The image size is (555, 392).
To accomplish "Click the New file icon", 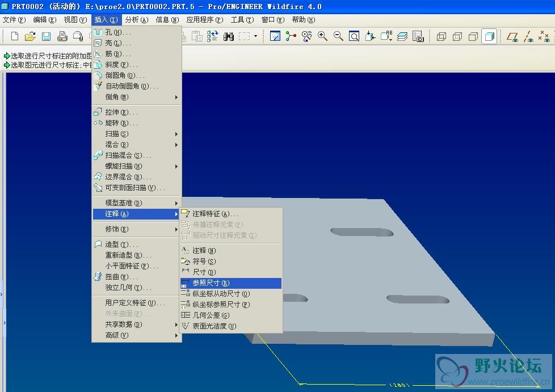I will 15,36.
